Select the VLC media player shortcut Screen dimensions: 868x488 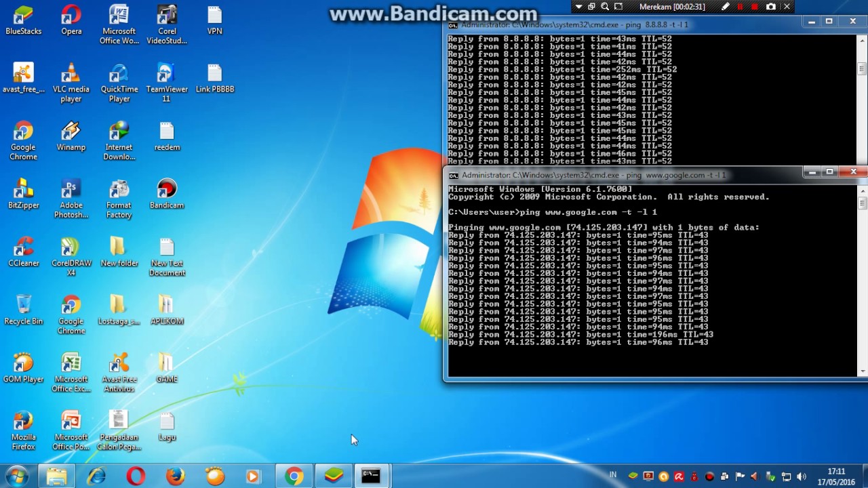[x=71, y=83]
